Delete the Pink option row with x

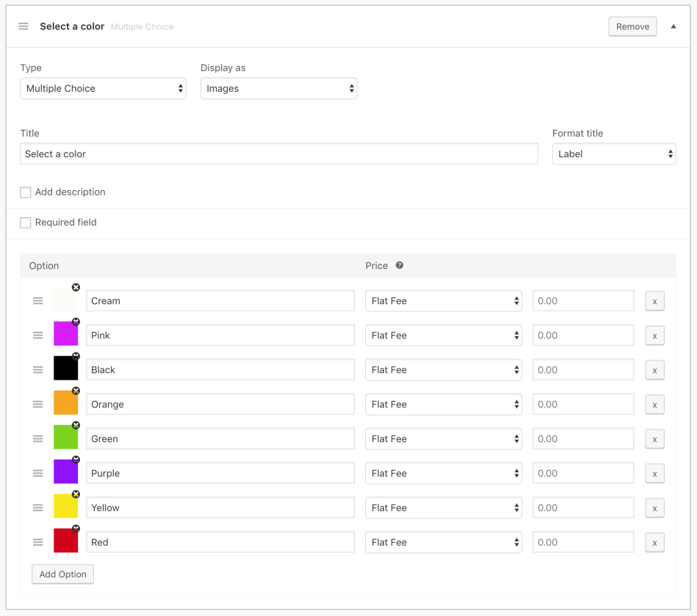[x=654, y=336]
